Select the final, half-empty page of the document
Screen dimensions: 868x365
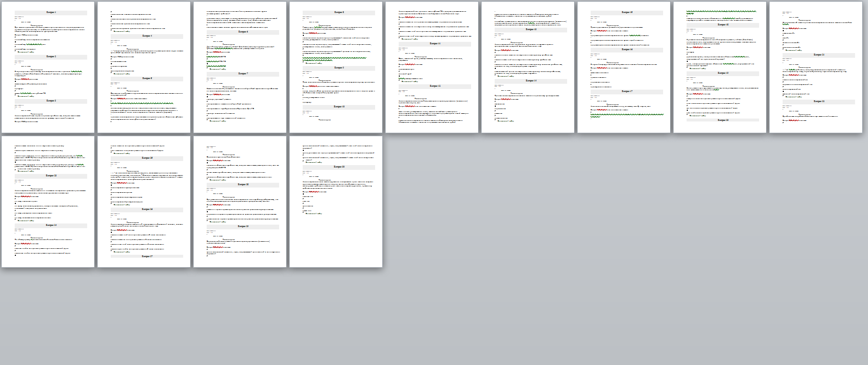336,202
